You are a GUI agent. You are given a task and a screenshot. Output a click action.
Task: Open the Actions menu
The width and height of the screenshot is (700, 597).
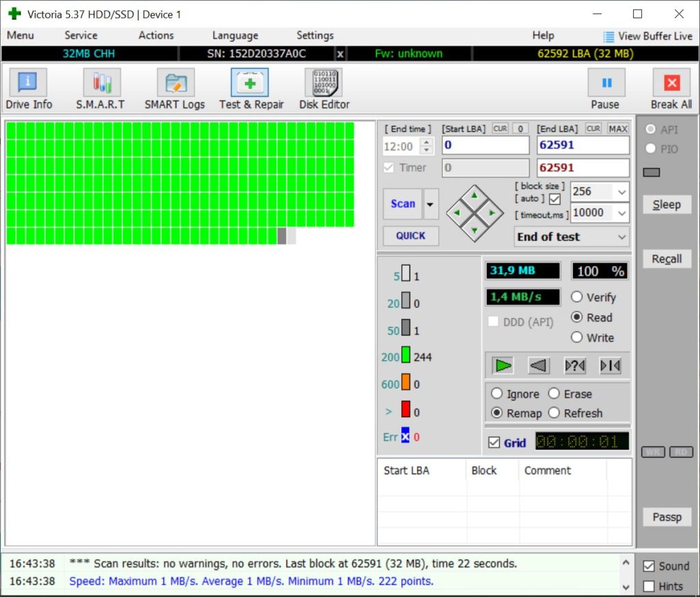click(156, 36)
